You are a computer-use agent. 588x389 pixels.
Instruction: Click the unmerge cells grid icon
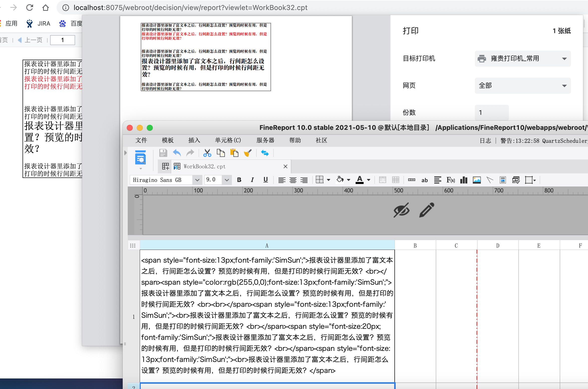tap(396, 180)
